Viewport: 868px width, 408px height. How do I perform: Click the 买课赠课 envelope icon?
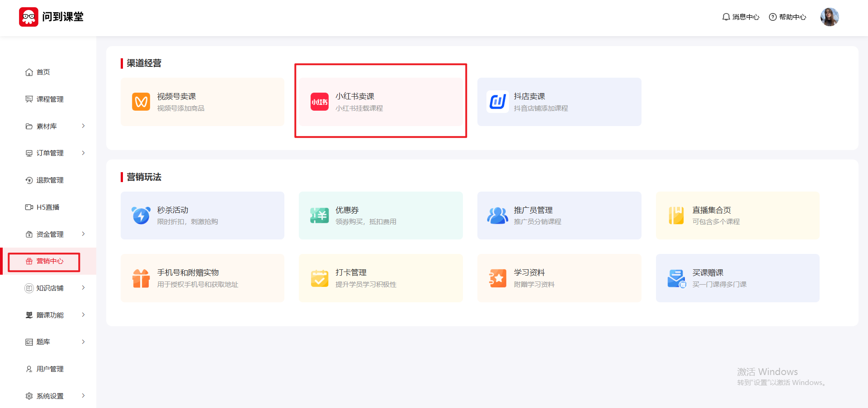(x=677, y=278)
